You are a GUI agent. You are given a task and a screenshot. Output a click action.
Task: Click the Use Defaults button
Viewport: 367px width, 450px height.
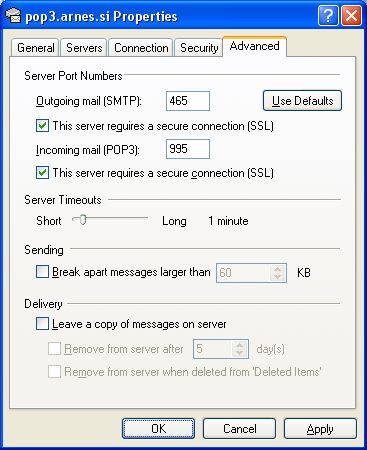[x=302, y=101]
